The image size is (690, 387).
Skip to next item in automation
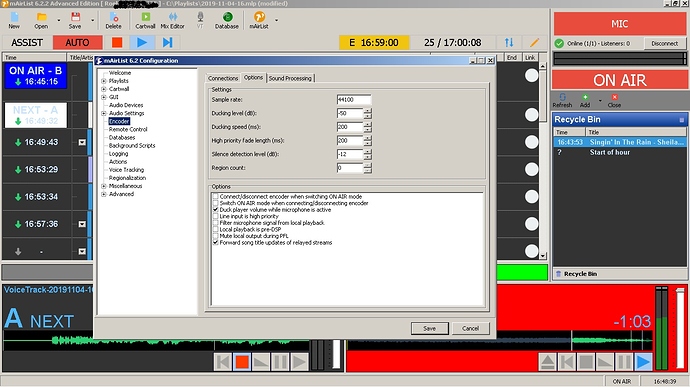pyautogui.click(x=168, y=42)
